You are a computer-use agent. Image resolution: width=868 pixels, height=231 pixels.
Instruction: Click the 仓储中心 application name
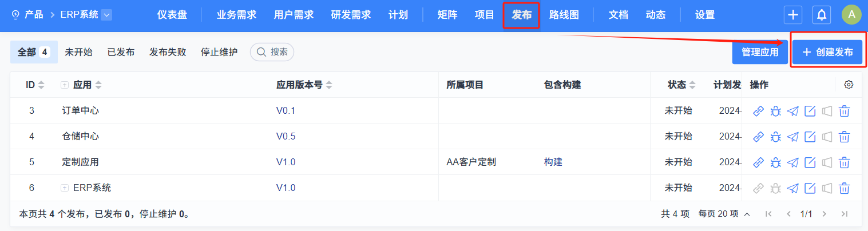click(x=81, y=137)
